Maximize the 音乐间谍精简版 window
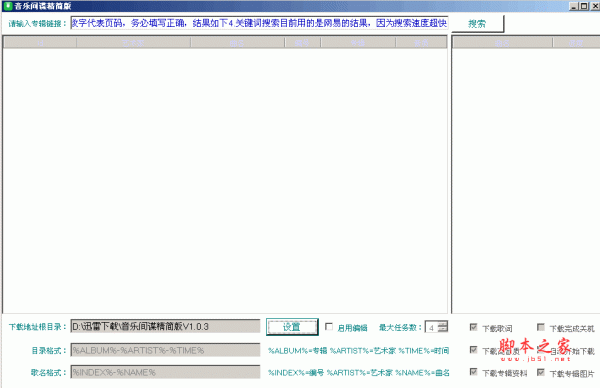Screen dimensions: 600x388 tap(584, 6)
